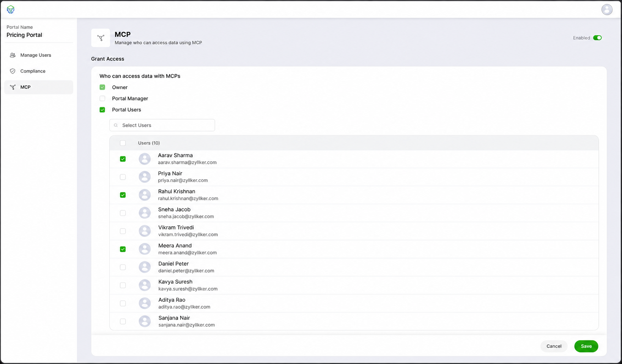Toggle the MCP Enabled switch off
This screenshot has height=364, width=622.
pos(597,38)
